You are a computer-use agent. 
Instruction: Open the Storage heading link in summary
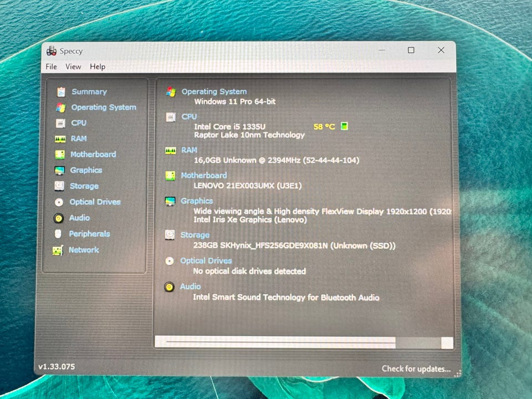click(195, 235)
